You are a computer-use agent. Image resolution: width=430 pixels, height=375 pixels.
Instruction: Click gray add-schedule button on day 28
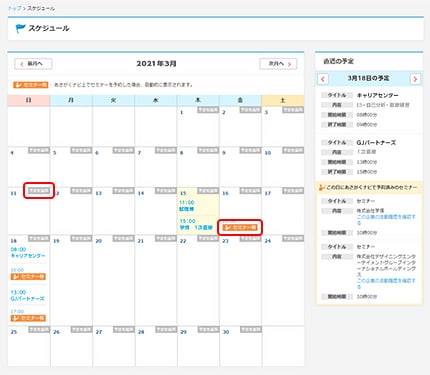tap(166, 330)
